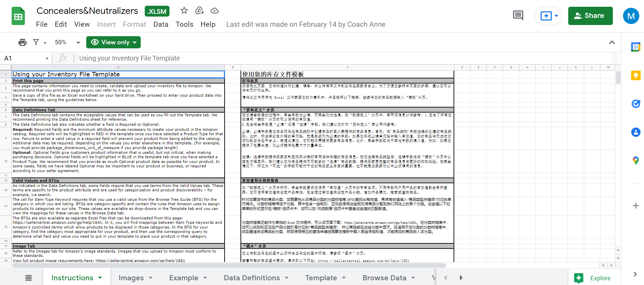This screenshot has height=285, width=644.
Task: Click the Print this page heading cell
Action: (118, 81)
